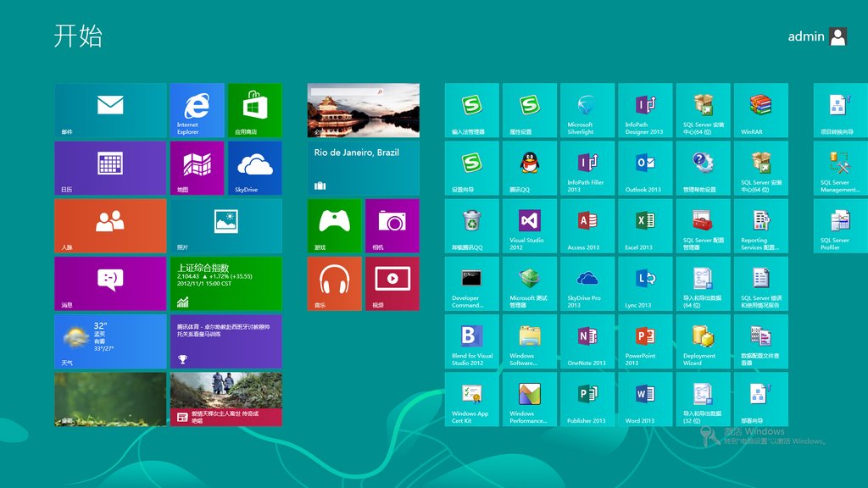Open the SkyDrive tile
Screen dimensions: 868x488
point(254,168)
